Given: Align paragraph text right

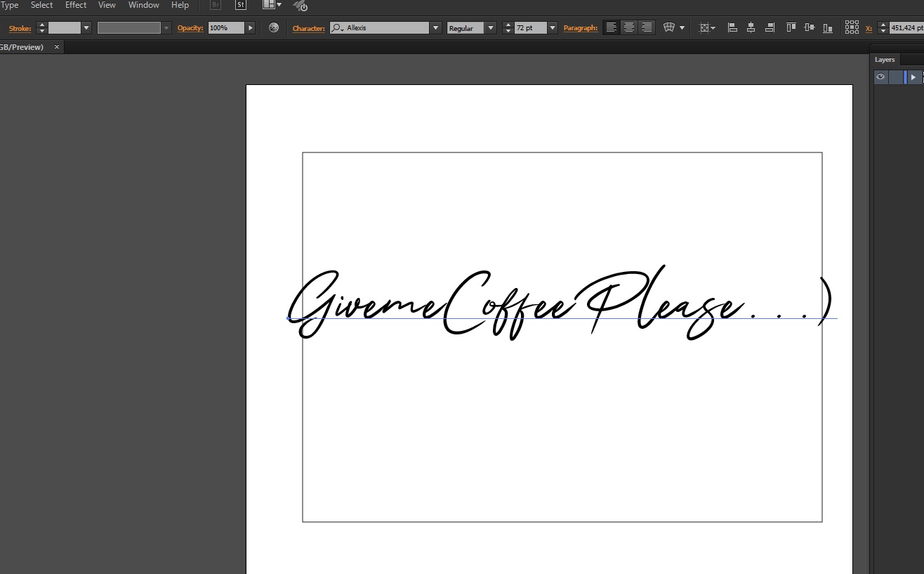Looking at the screenshot, I should [647, 27].
